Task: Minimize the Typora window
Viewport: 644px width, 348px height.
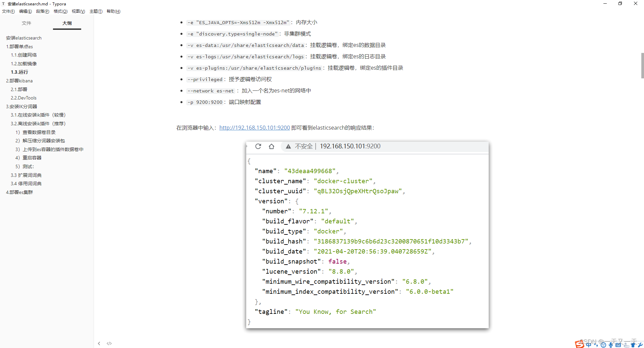Action: click(x=605, y=4)
